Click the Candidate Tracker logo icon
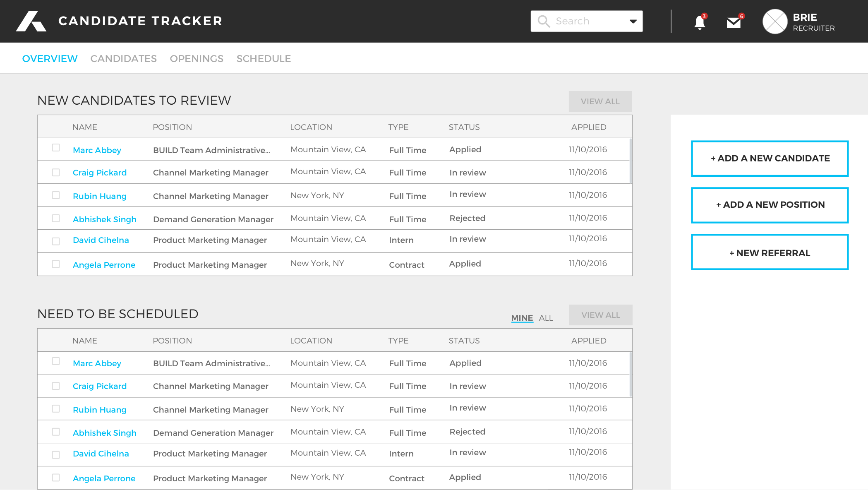This screenshot has width=868, height=490. coord(31,21)
